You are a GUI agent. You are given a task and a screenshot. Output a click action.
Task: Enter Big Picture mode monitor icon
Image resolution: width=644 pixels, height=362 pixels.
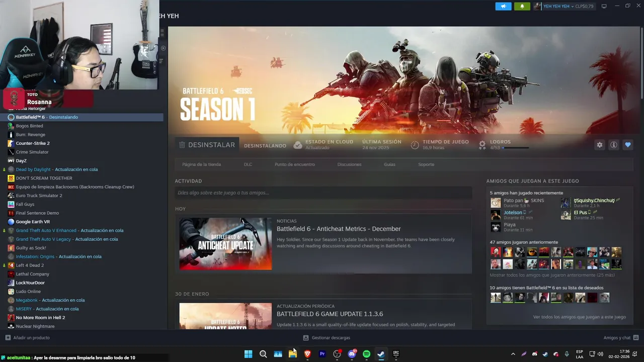604,6
